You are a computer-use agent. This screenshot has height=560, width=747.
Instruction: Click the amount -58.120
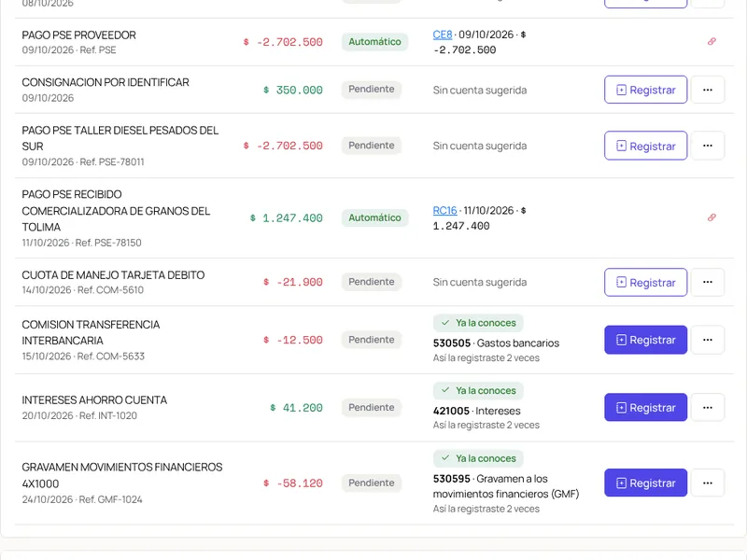point(293,483)
